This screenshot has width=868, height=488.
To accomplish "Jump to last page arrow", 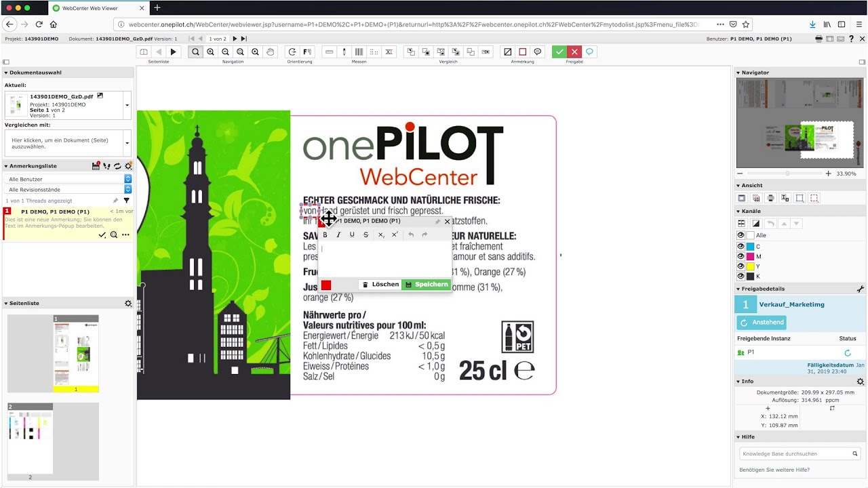I will [243, 39].
